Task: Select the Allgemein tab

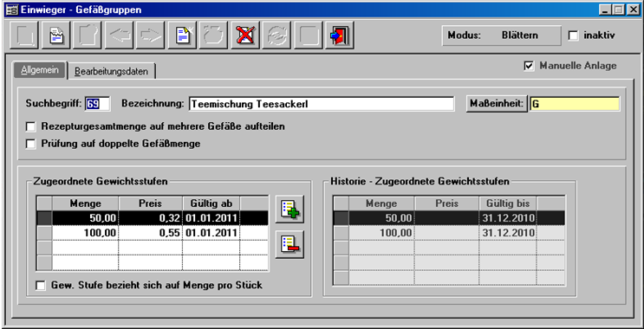Action: pos(40,70)
